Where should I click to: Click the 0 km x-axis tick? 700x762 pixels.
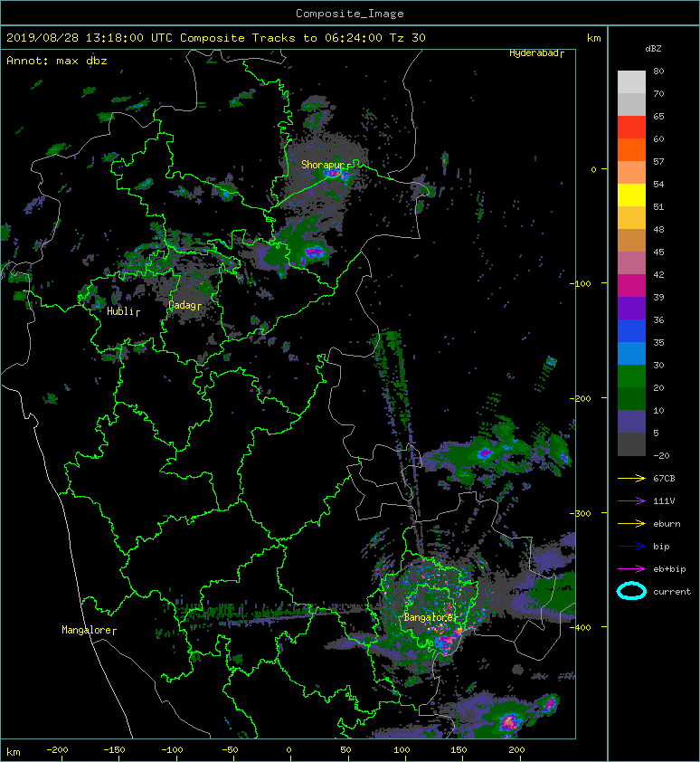point(289,750)
